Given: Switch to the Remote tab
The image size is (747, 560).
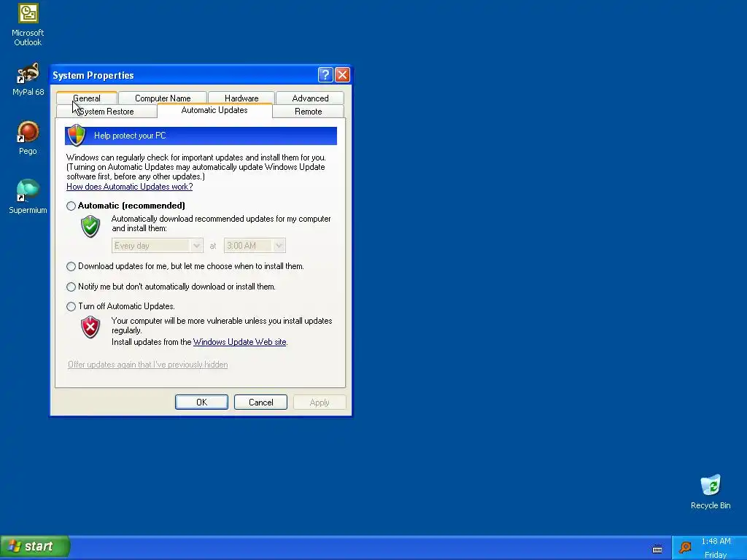Looking at the screenshot, I should tap(309, 112).
